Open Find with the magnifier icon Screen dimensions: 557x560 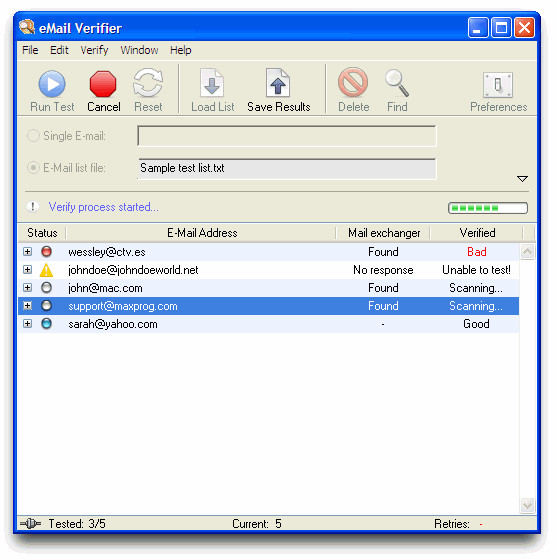pyautogui.click(x=397, y=83)
